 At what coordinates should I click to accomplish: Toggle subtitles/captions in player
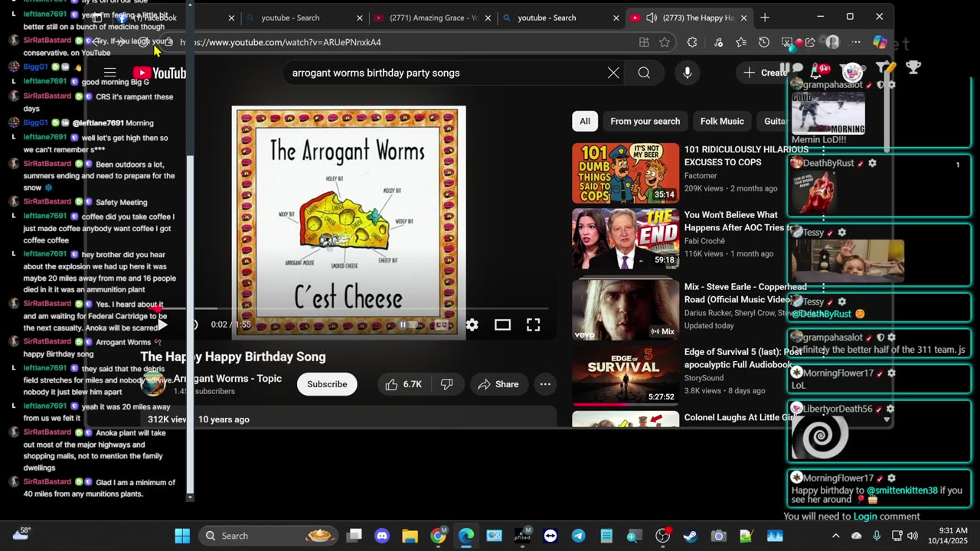(442, 325)
